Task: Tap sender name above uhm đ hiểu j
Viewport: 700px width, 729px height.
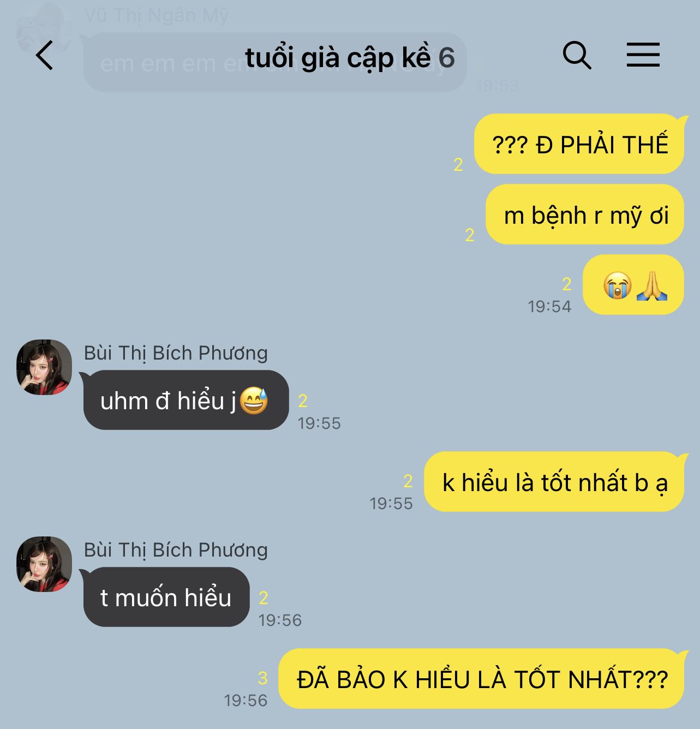Action: [x=176, y=353]
